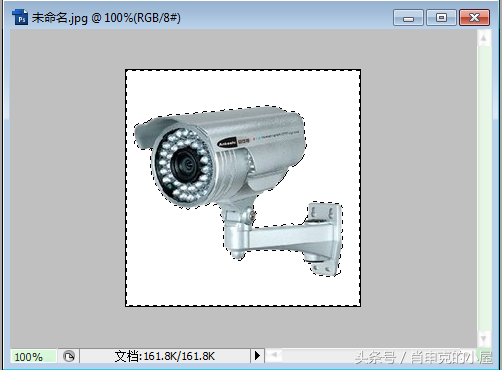Click the status bar icon beside zoom field
Viewport: 502px width, 370px height.
(x=69, y=356)
